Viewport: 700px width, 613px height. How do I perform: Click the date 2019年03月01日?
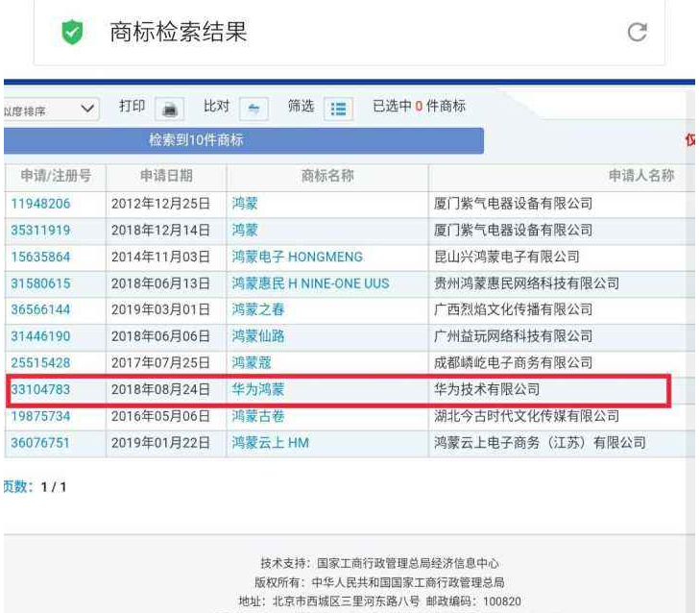160,309
